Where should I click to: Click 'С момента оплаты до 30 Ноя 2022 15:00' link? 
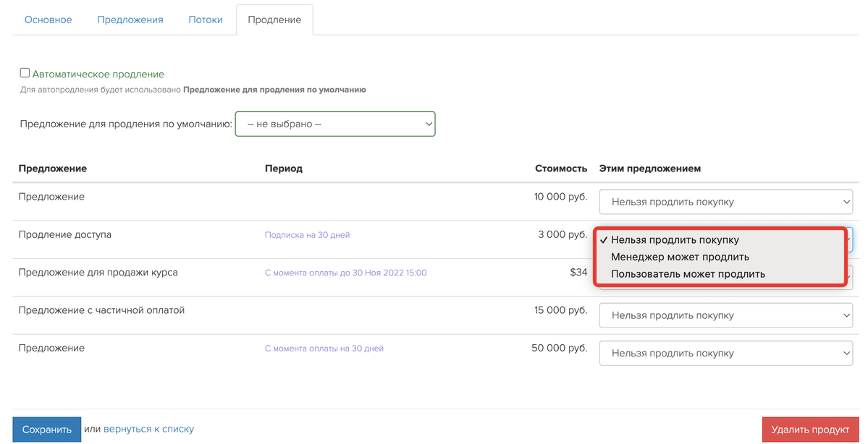click(x=345, y=273)
